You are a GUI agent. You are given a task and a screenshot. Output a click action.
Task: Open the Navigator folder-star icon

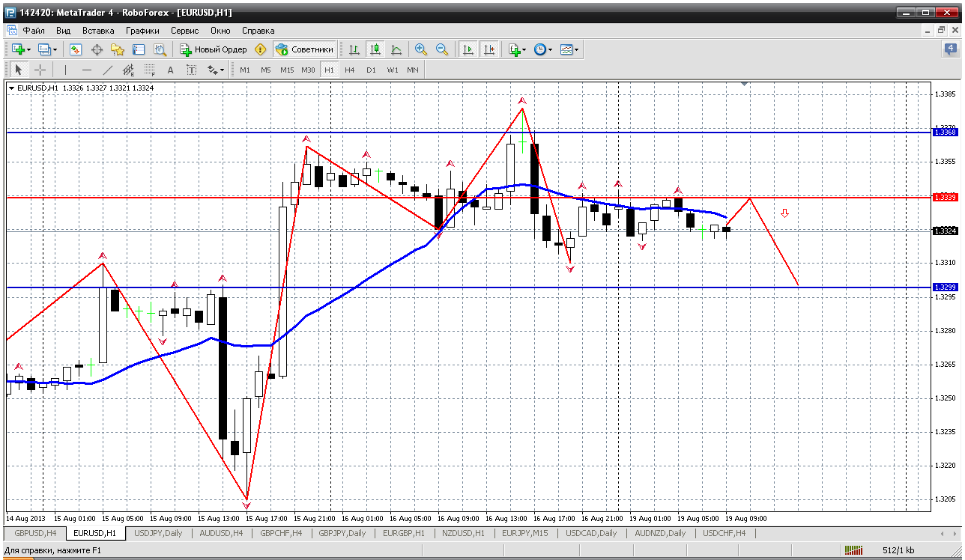pyautogui.click(x=118, y=49)
